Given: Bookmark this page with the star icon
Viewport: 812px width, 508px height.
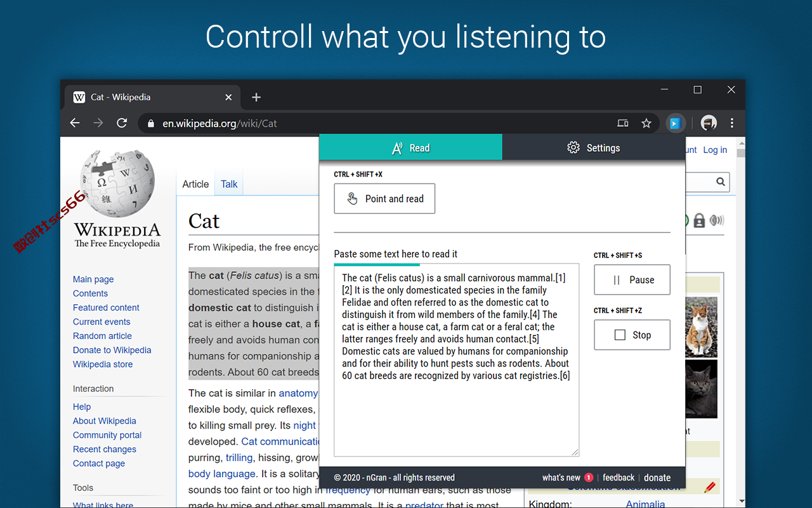Looking at the screenshot, I should coord(646,123).
